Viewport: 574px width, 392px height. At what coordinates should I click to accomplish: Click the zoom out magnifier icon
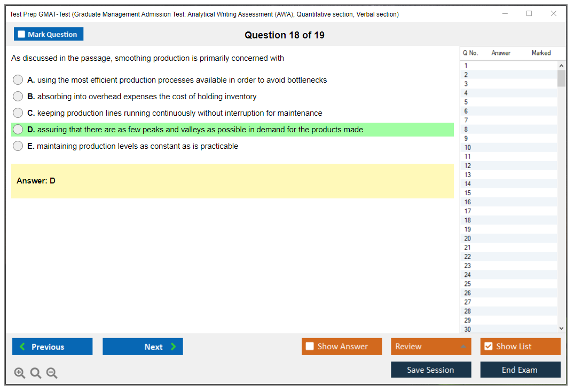tap(52, 373)
